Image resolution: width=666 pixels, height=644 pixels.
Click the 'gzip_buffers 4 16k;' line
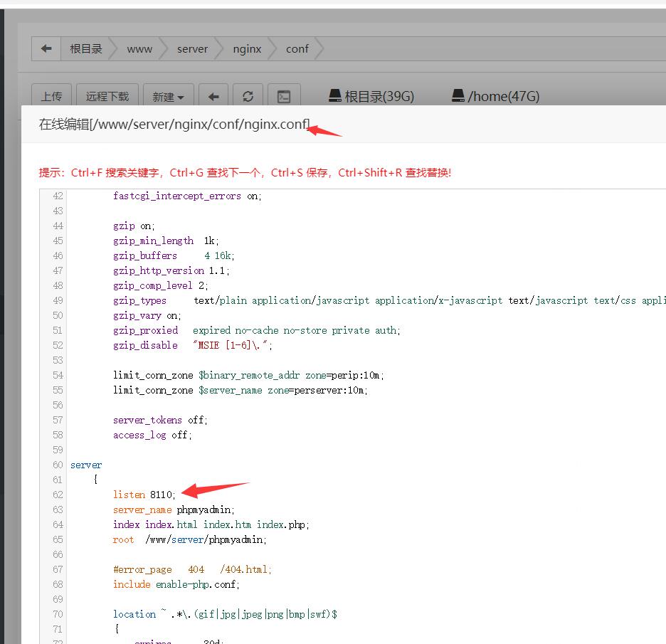pyautogui.click(x=174, y=255)
